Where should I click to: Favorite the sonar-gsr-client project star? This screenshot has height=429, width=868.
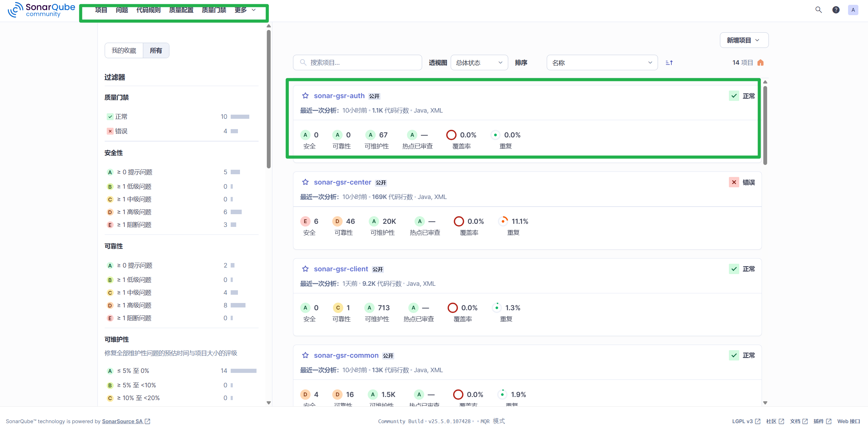click(x=305, y=269)
